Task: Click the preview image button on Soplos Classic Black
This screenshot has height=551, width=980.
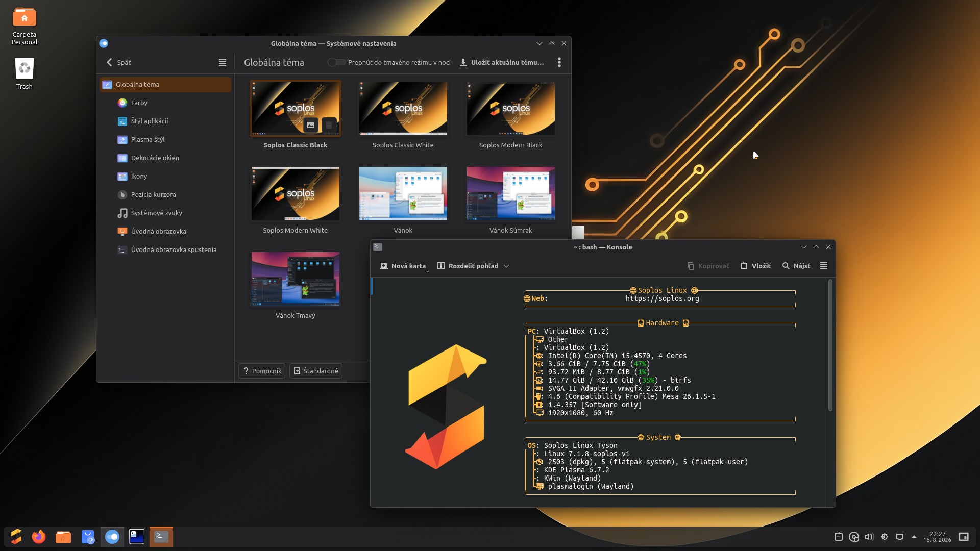Action: click(x=311, y=125)
